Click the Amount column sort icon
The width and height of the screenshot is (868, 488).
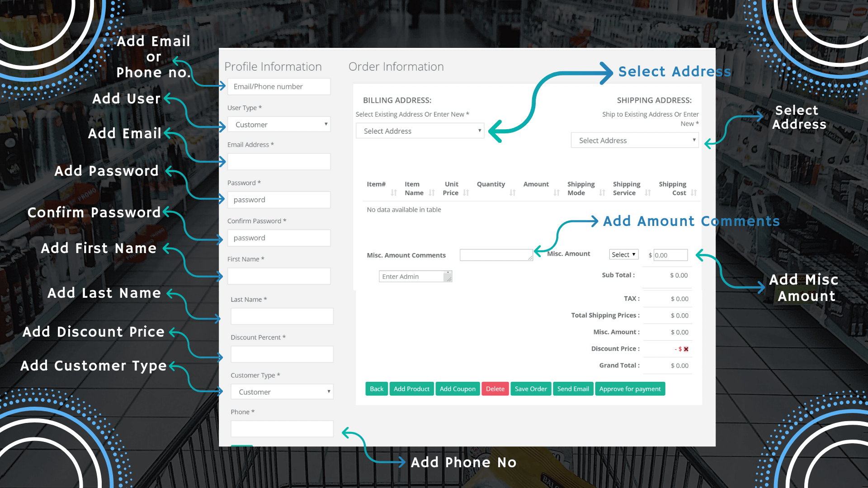pos(557,193)
